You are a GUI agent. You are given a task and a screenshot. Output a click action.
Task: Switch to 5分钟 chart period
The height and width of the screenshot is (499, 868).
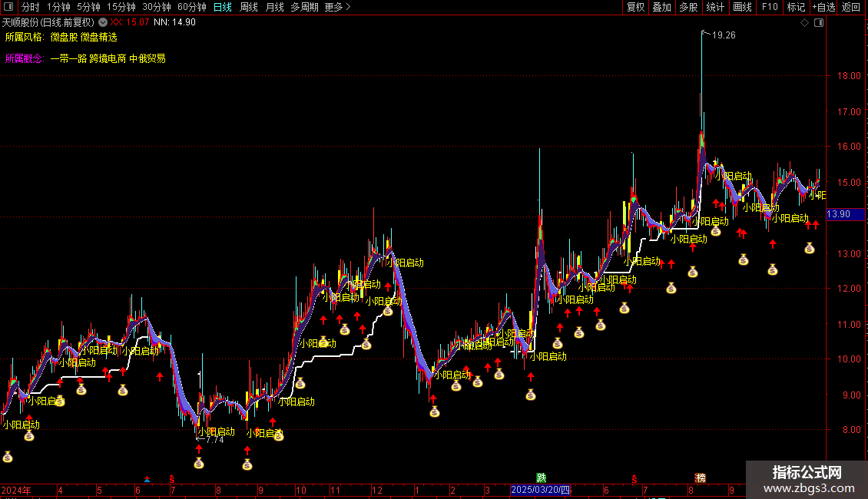(88, 7)
